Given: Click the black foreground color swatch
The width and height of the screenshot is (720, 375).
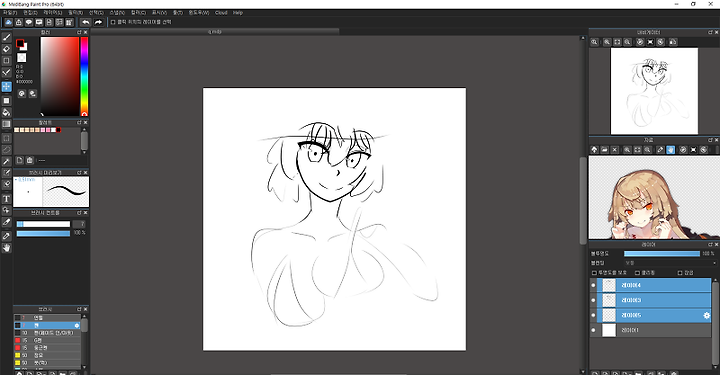Looking at the screenshot, I should coord(20,43).
